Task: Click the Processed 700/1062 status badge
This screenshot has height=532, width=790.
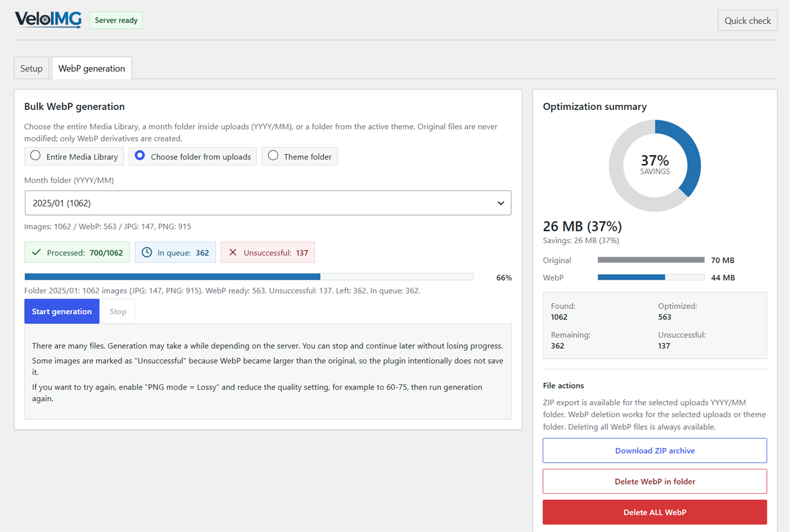Action: [x=77, y=252]
